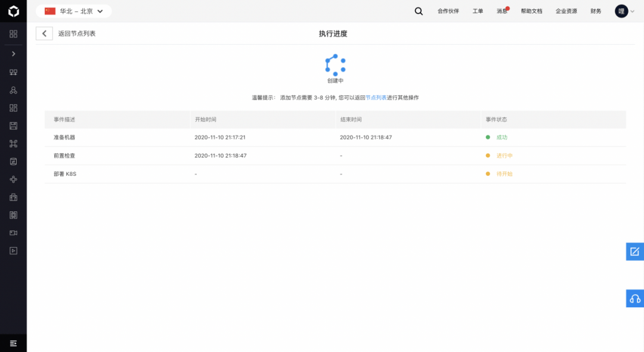
Task: Select the video camera icon in sidebar
Action: click(14, 233)
